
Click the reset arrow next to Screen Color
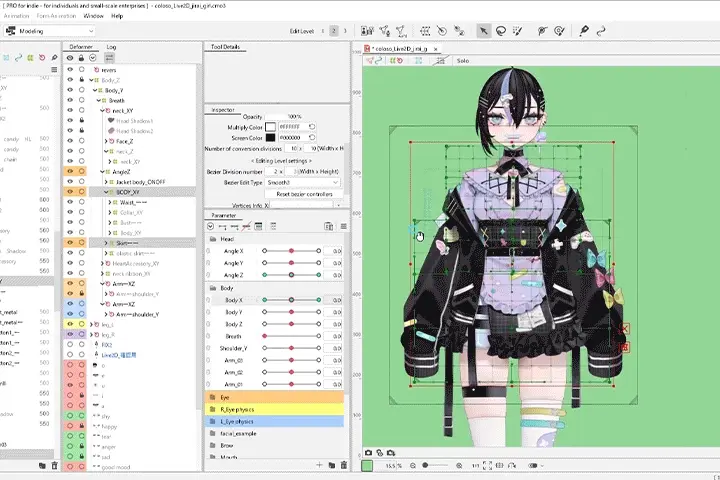coord(312,137)
